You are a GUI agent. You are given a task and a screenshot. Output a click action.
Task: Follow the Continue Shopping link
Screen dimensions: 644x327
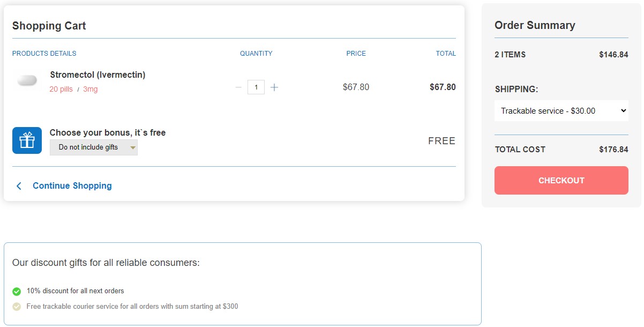pos(72,186)
